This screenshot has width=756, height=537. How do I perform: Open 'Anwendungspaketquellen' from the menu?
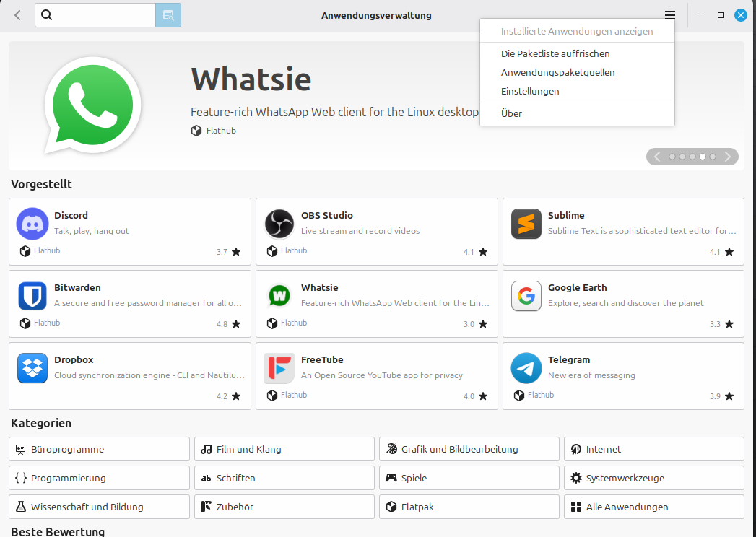577,72
